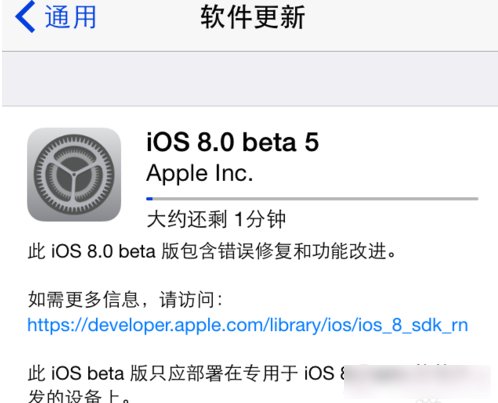This screenshot has height=403, width=498.
Task: Tap the iOS 8.0 beta 5 heading
Action: pyautogui.click(x=233, y=142)
